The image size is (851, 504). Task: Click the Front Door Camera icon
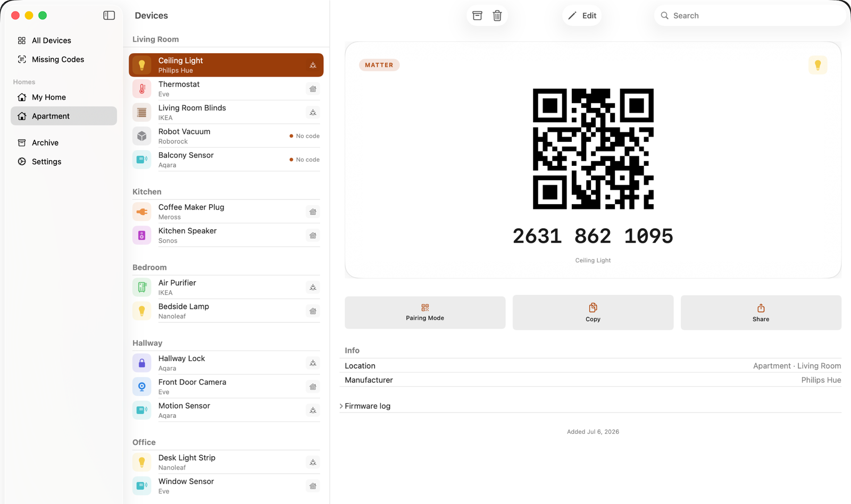[x=141, y=387]
